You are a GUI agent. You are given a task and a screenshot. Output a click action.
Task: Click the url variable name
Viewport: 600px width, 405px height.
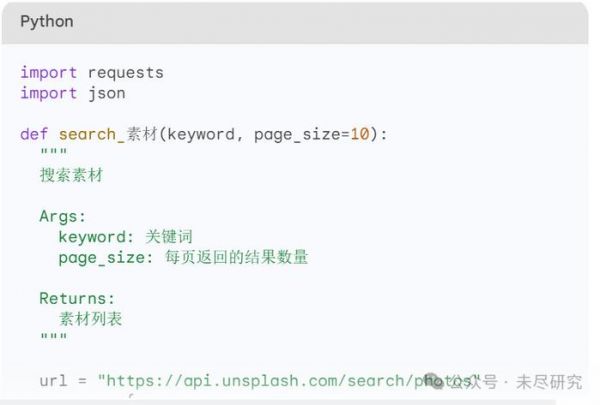(x=53, y=381)
